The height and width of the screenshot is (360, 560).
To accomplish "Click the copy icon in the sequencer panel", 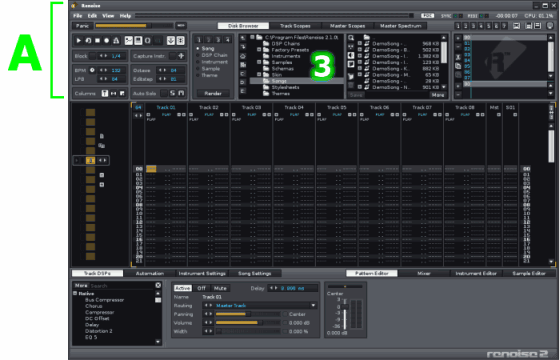I will (x=458, y=66).
